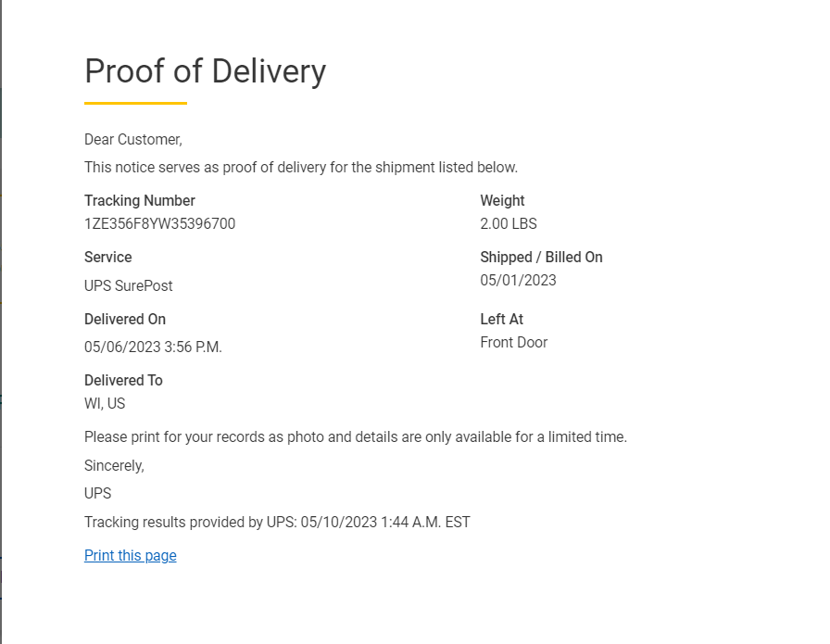Select the 2.00 LBS weight value
This screenshot has width=830, height=644.
[508, 223]
